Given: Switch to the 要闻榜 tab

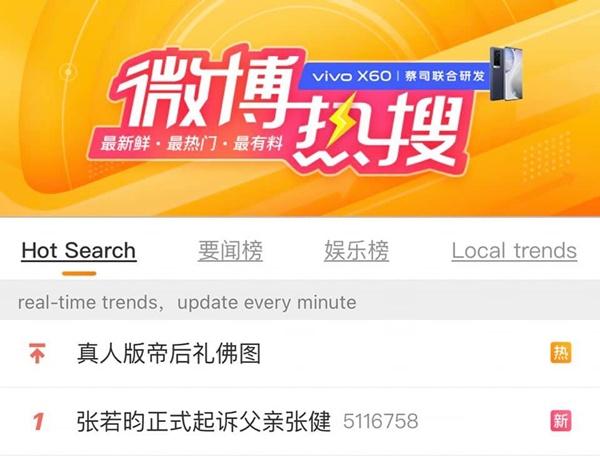Looking at the screenshot, I should pyautogui.click(x=230, y=251).
